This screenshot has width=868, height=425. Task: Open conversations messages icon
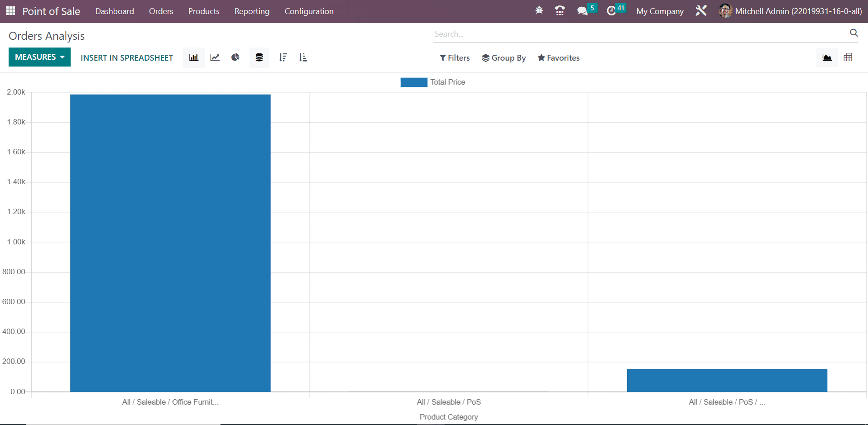(x=582, y=11)
